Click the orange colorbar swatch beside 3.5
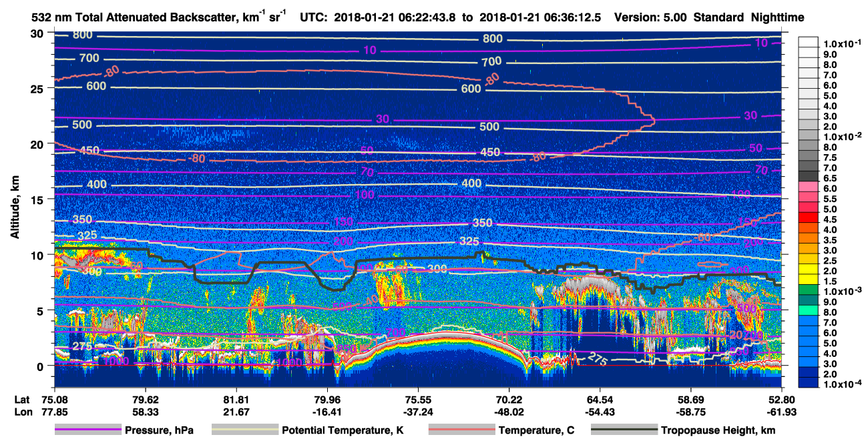Image resolution: width=868 pixels, height=445 pixels. pos(810,238)
